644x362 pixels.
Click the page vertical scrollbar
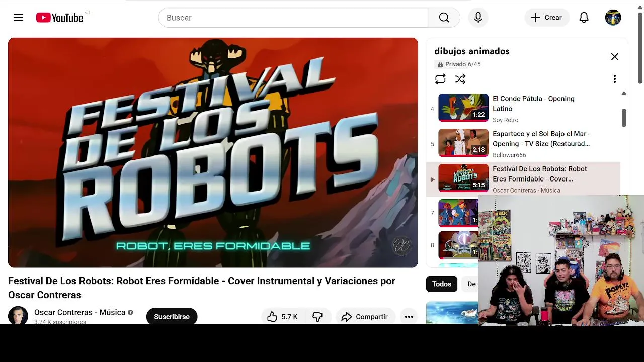(x=640, y=48)
